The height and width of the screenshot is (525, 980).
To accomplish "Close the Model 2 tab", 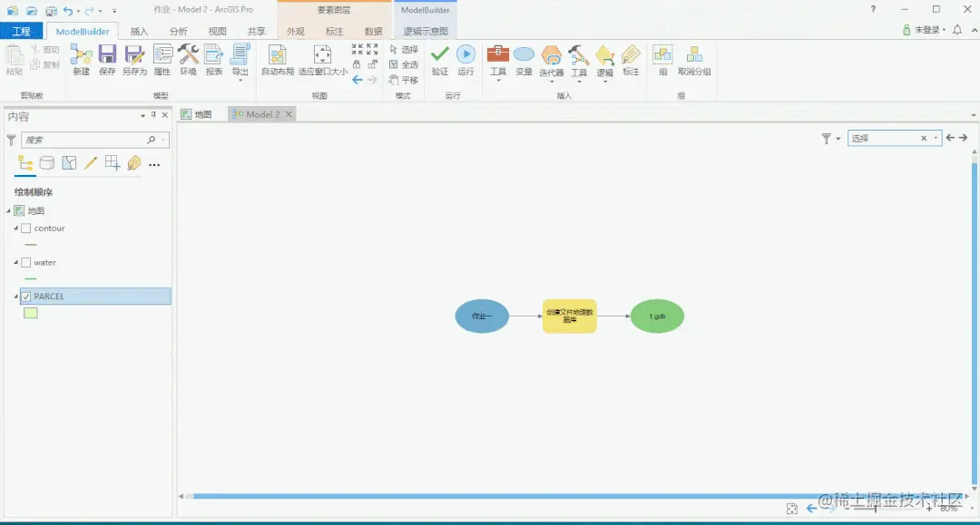I will (289, 114).
